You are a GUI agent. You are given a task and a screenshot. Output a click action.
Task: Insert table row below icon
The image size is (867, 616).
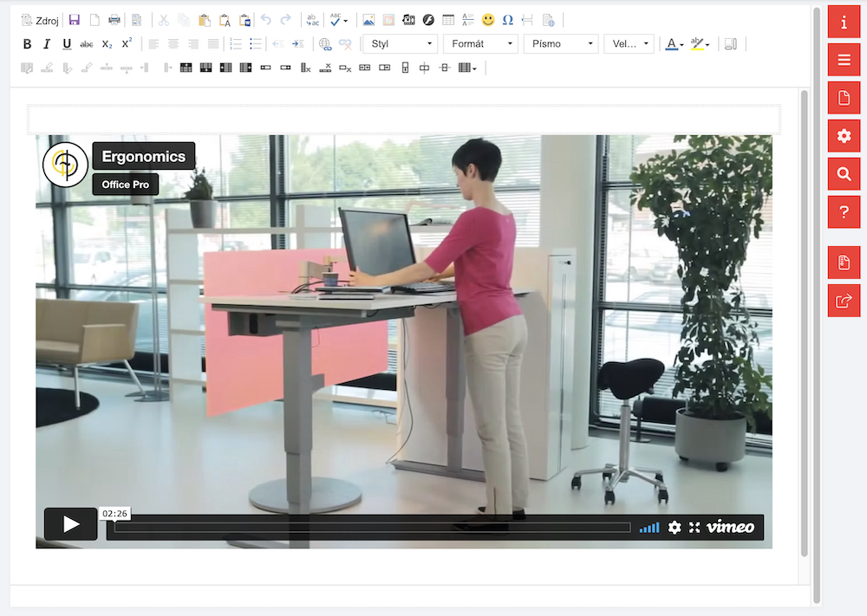click(x=205, y=68)
